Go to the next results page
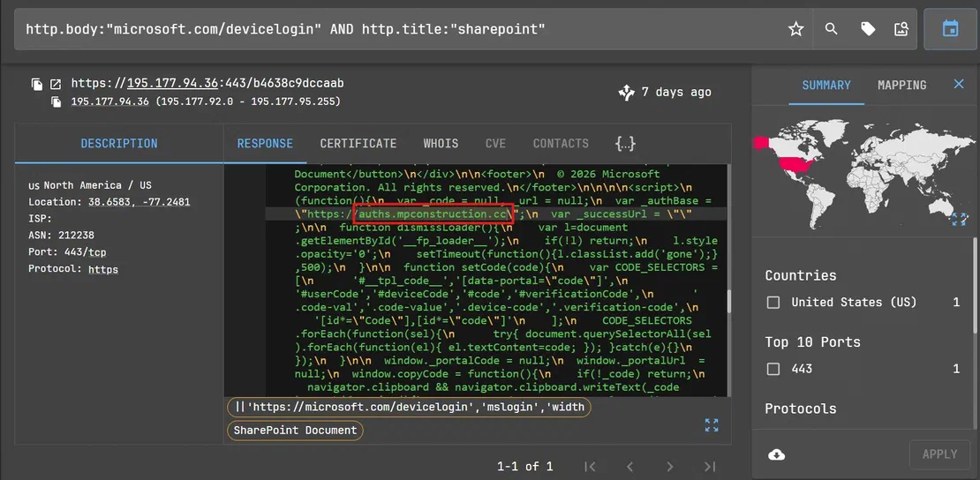The image size is (980, 480). pos(670,466)
